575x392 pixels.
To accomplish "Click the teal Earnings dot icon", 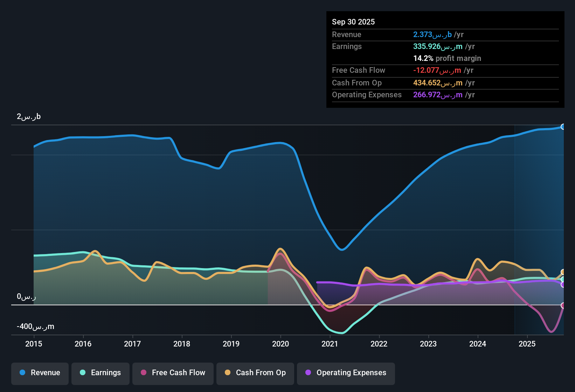I will pos(83,373).
